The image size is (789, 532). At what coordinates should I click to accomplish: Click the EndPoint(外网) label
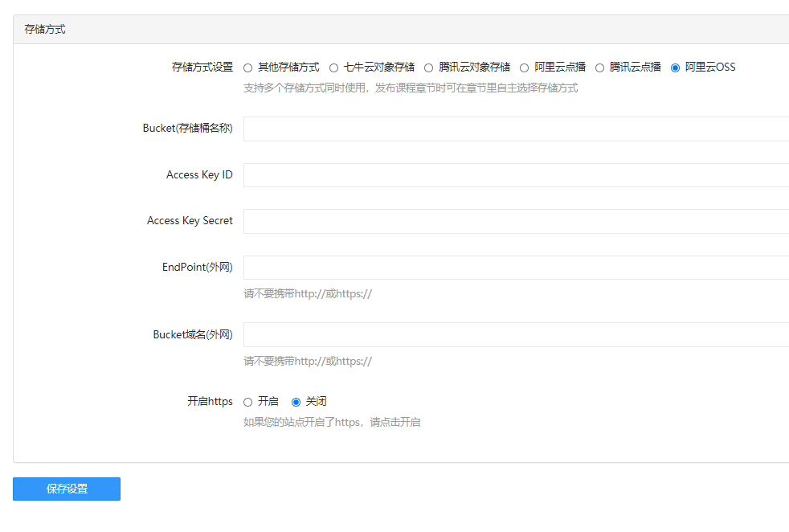click(x=198, y=268)
